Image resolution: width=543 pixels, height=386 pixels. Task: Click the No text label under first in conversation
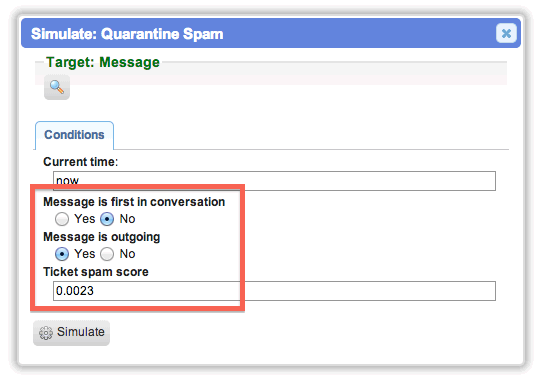click(127, 219)
